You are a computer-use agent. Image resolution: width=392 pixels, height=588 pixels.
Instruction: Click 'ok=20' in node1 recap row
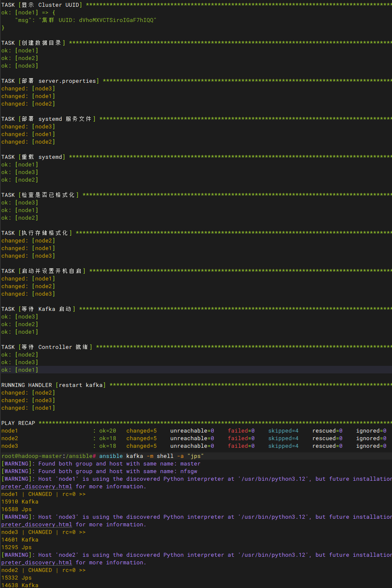click(108, 431)
